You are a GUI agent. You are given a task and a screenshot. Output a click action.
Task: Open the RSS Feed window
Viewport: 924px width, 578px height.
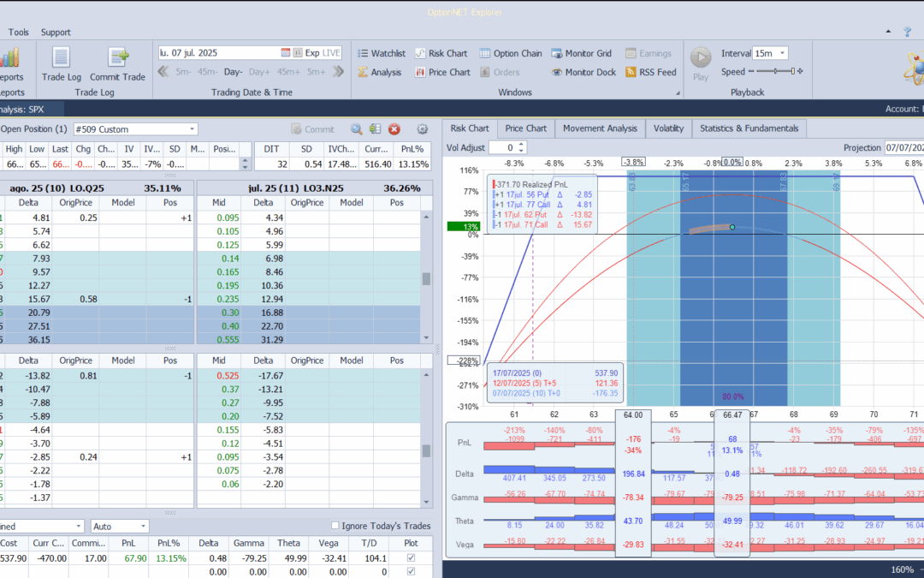tap(650, 72)
